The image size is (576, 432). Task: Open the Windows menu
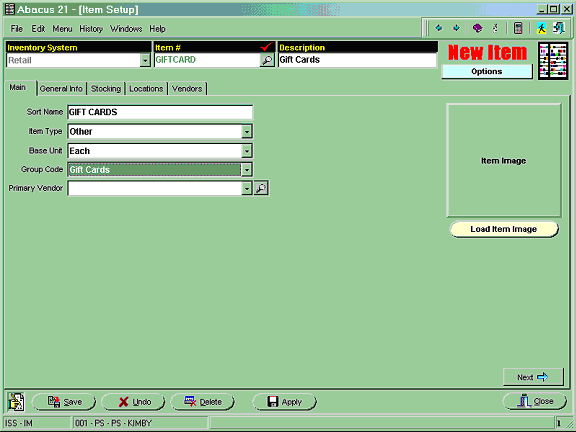coord(126,29)
